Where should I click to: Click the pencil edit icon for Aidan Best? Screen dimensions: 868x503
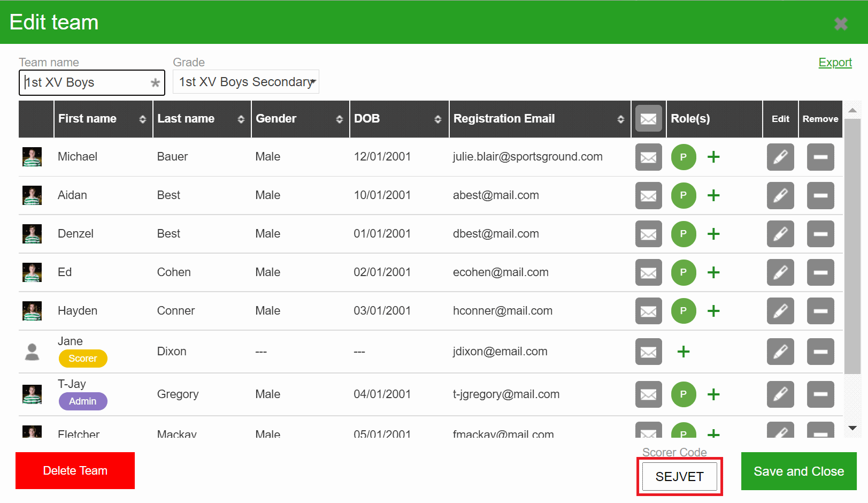(780, 196)
